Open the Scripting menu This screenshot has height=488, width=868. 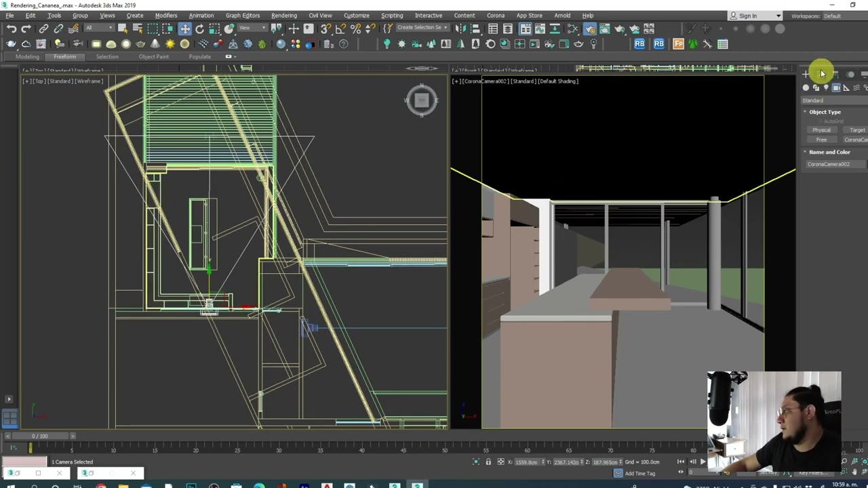392,16
